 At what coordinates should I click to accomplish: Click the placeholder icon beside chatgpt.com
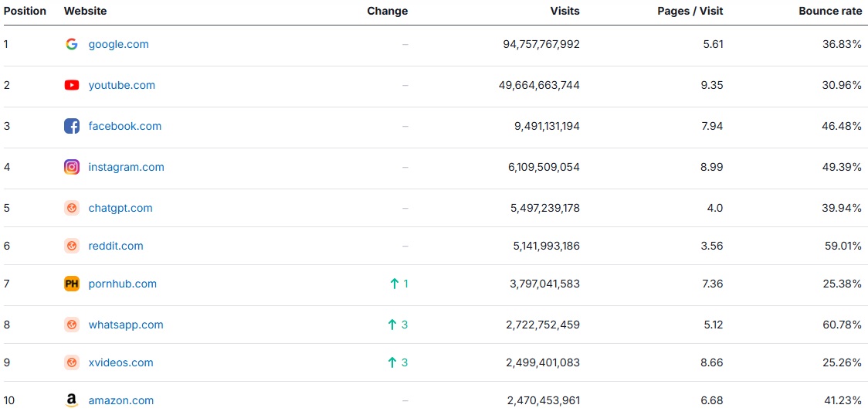(72, 208)
